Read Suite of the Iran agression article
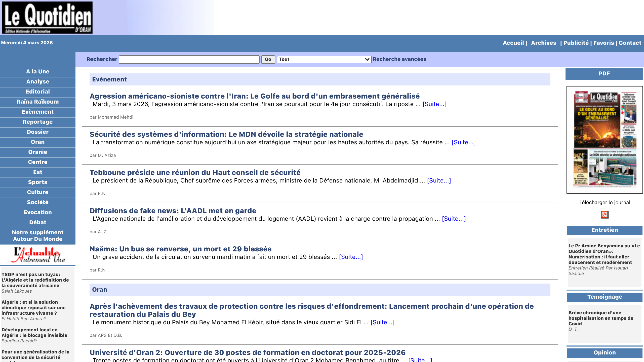 click(x=434, y=104)
